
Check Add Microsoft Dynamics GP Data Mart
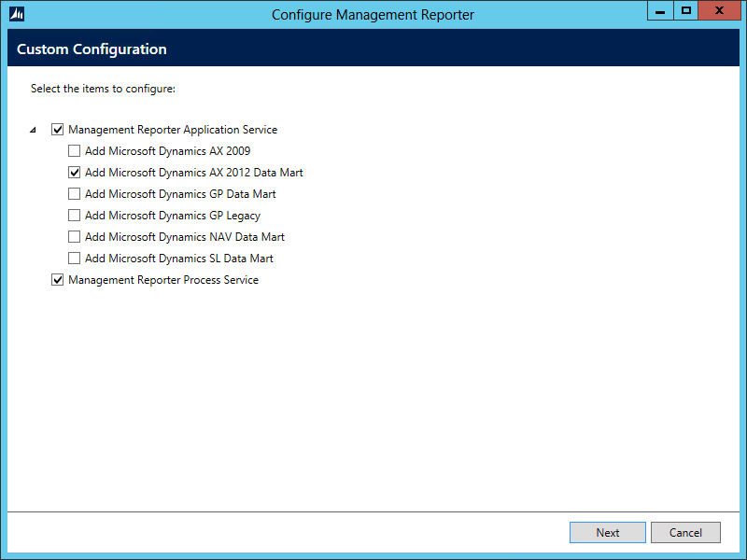[x=74, y=193]
